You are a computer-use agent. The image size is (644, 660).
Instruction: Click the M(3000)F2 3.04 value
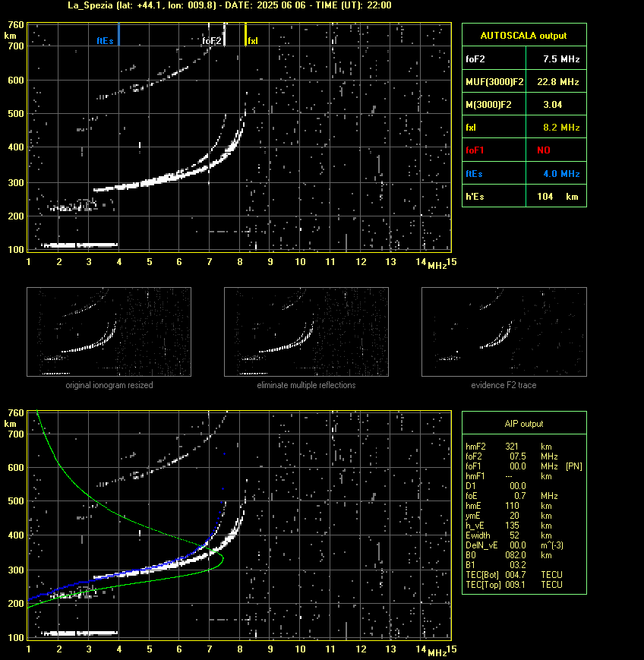click(553, 104)
